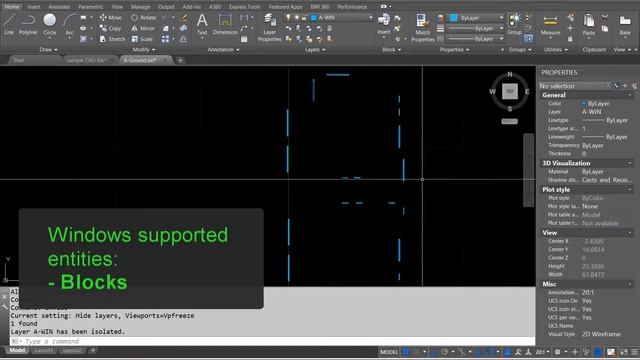Expand the Annotation panel
Image resolution: width=640 pixels, height=360 pixels.
tap(223, 49)
